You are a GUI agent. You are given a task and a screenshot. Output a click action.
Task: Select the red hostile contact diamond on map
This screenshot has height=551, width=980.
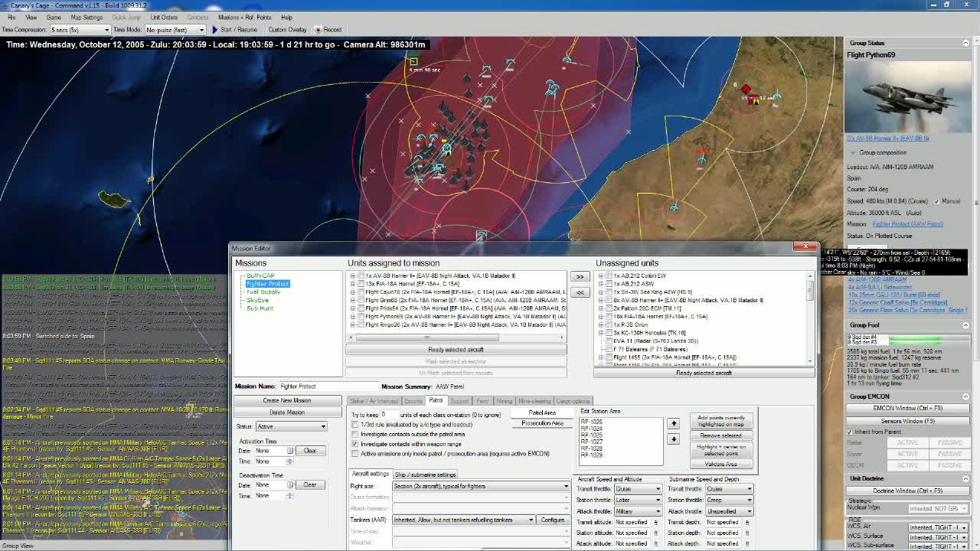pos(746,90)
